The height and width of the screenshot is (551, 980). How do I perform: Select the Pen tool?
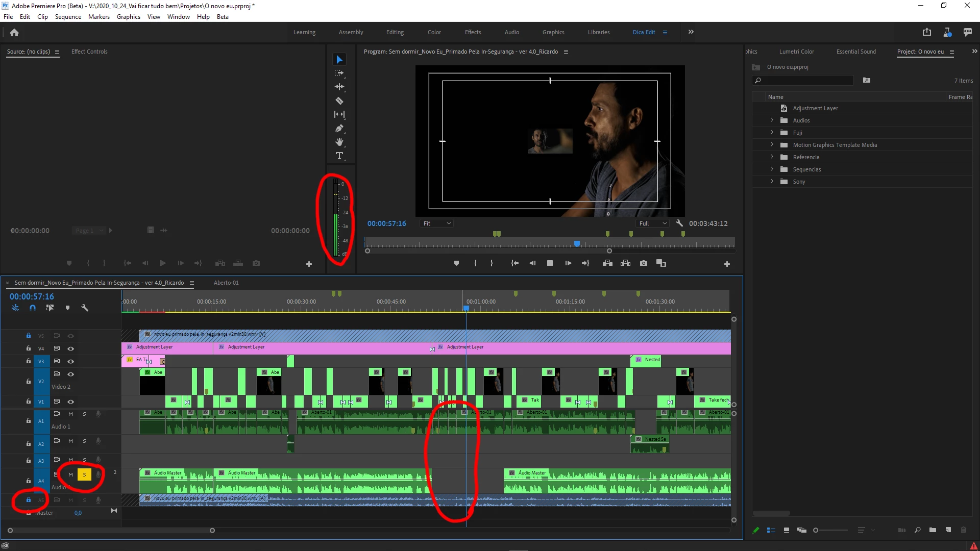339,129
